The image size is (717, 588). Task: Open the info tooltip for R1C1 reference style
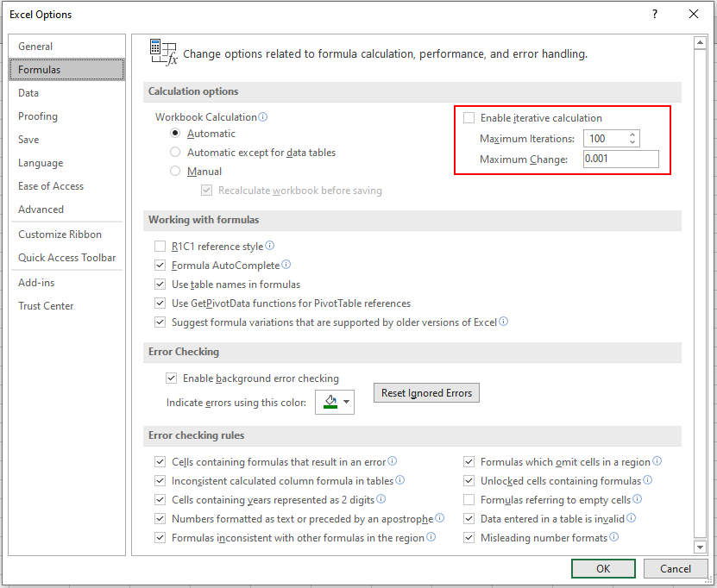[268, 246]
